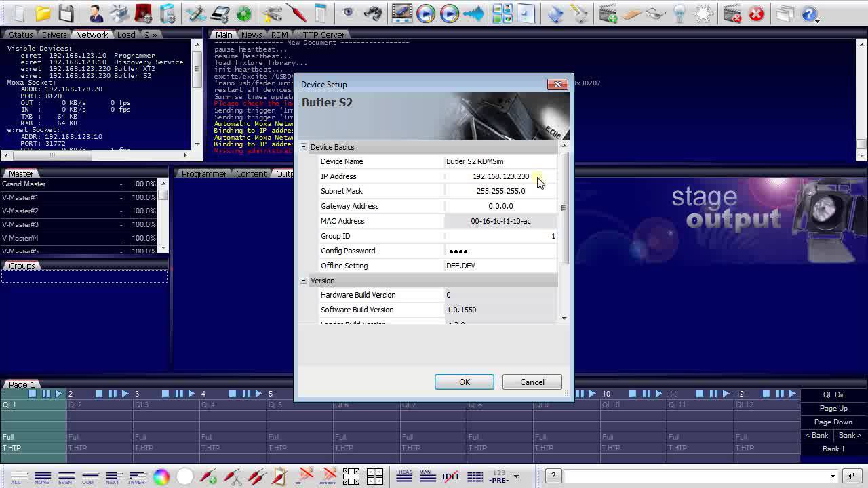Click the red pen probe icon

click(x=296, y=13)
